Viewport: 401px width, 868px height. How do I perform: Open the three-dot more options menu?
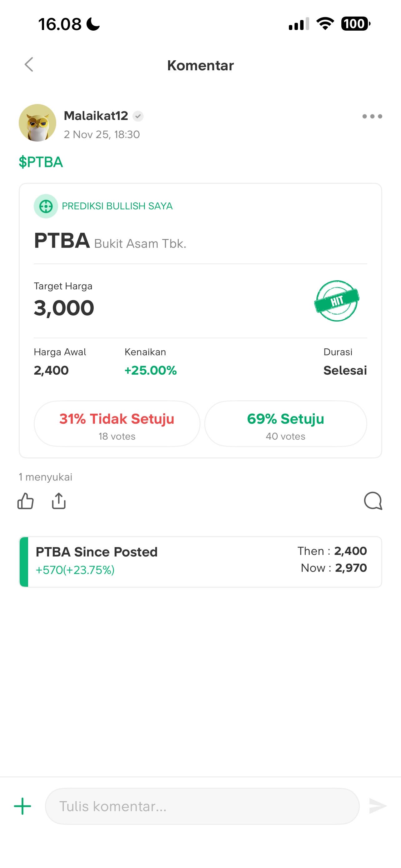pyautogui.click(x=372, y=116)
